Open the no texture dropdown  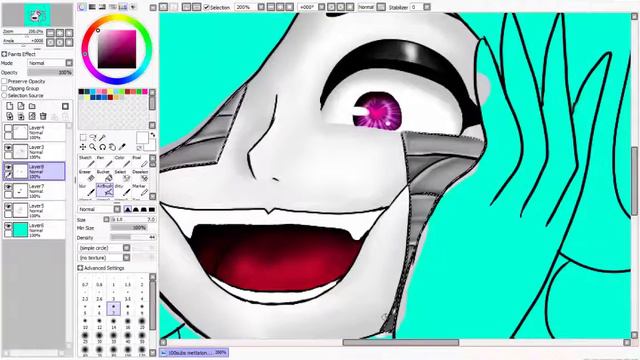127,258
